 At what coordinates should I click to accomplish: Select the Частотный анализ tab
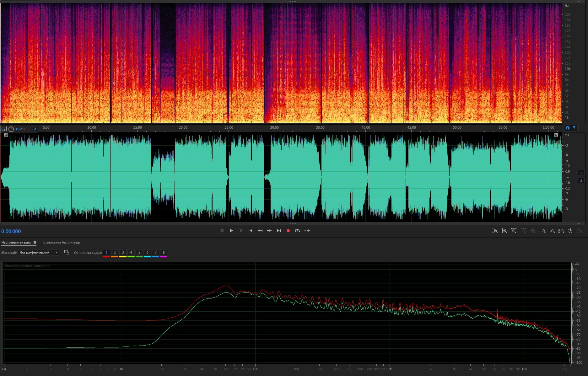(x=16, y=242)
